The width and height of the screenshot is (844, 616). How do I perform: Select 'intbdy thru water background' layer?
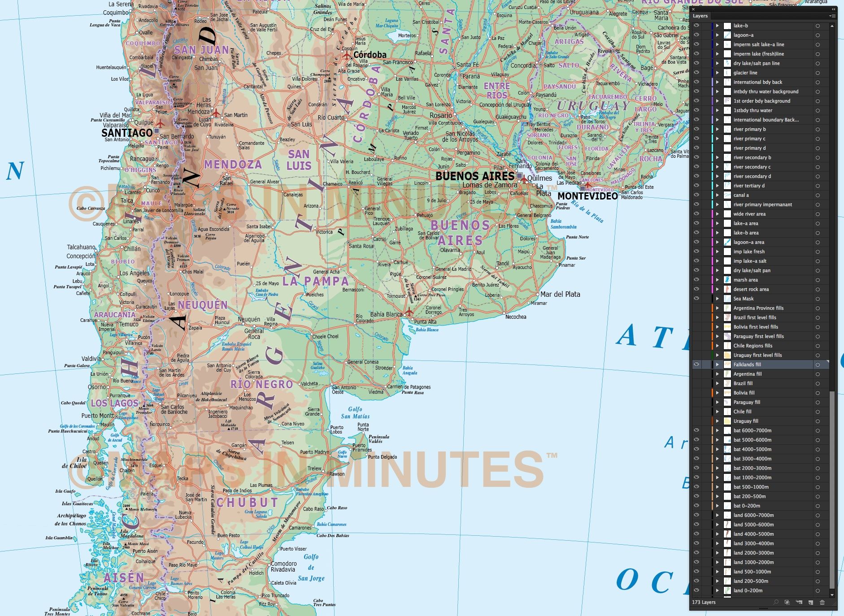760,91
